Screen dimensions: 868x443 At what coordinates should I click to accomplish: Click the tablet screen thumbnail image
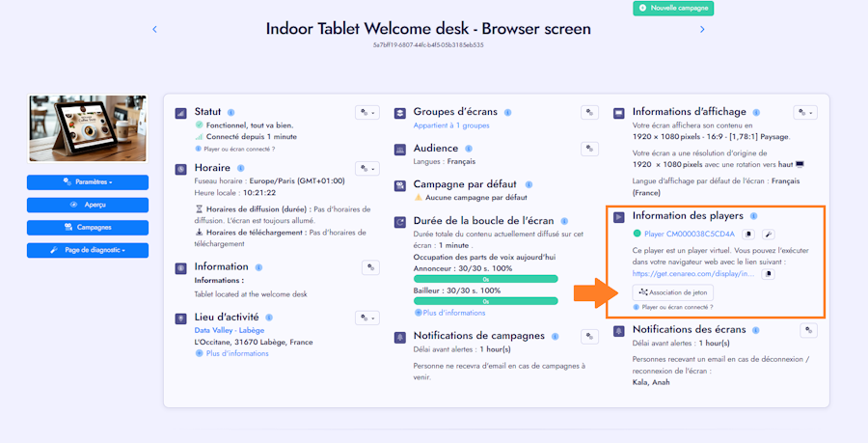[x=88, y=128]
